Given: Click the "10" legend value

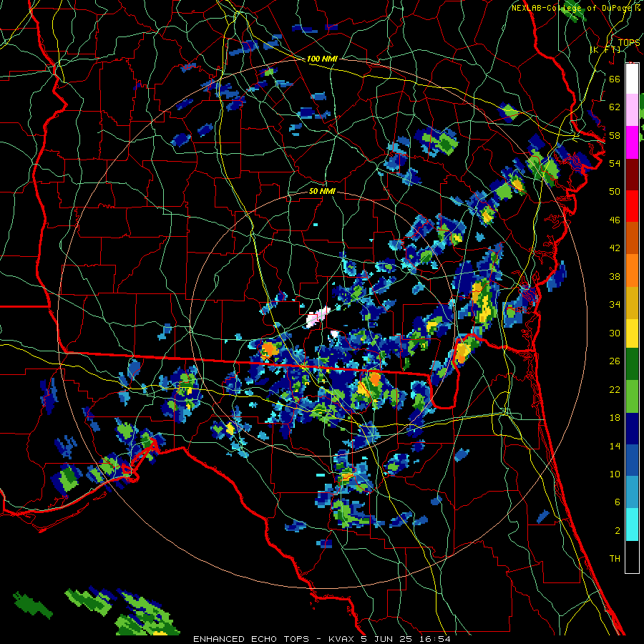Looking at the screenshot, I should tap(615, 474).
